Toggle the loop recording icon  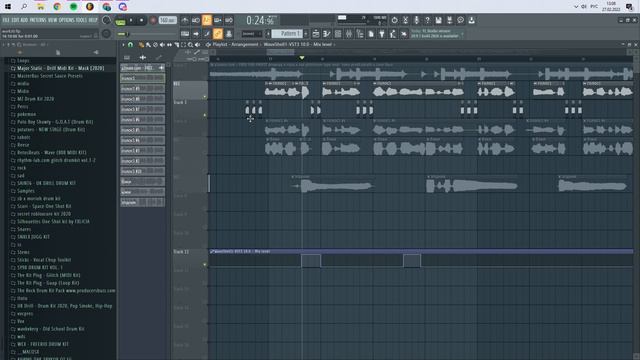pos(229,20)
